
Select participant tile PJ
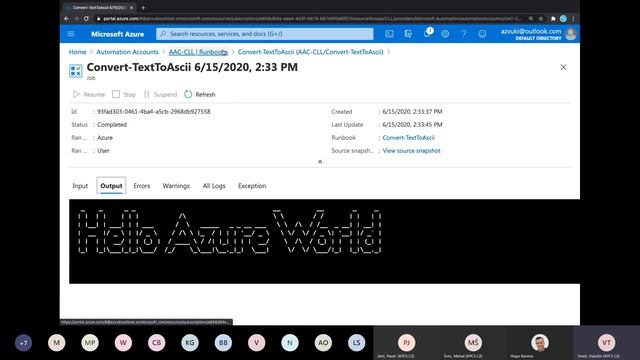[407, 343]
